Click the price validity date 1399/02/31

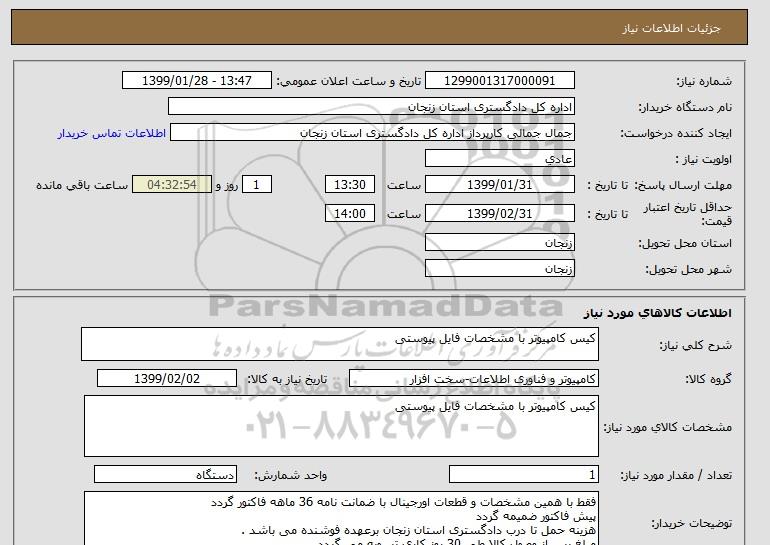pos(499,214)
